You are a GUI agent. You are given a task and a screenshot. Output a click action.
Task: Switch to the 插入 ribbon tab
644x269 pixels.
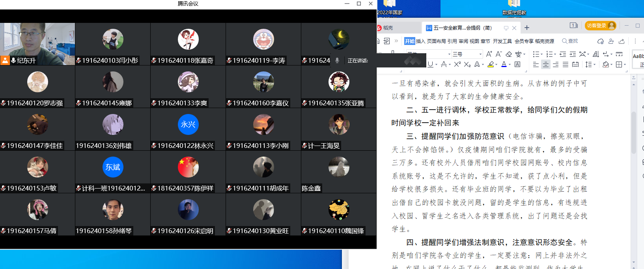click(420, 41)
